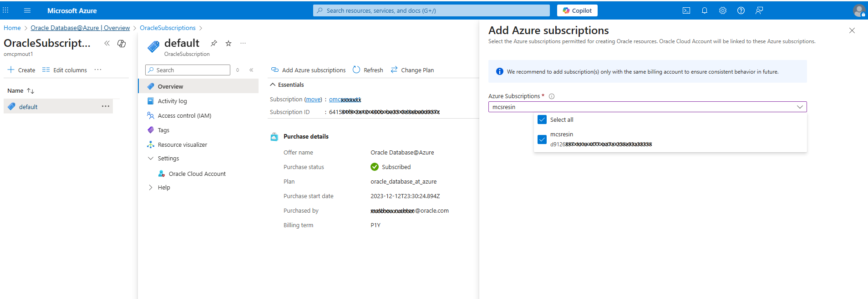Collapse the Essentials section
The width and height of the screenshot is (868, 299).
pos(273,85)
